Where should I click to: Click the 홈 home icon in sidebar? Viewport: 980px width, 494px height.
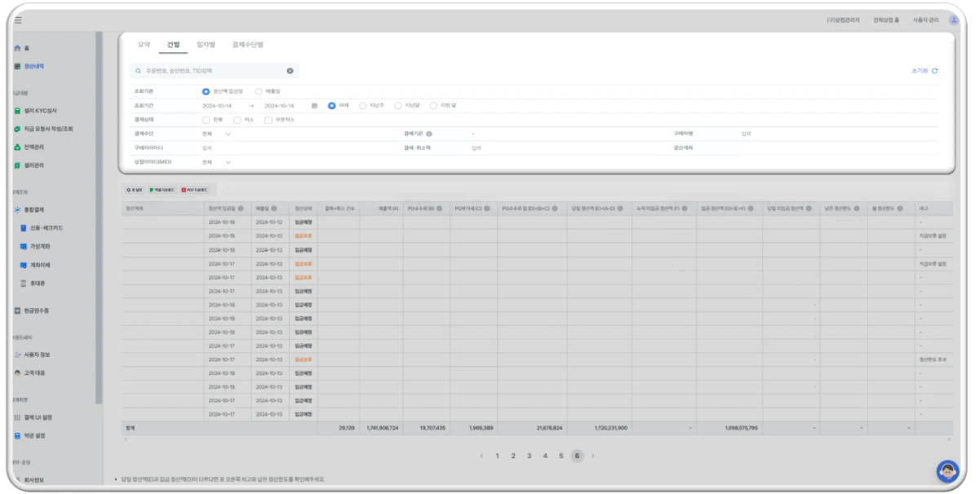pyautogui.click(x=17, y=48)
